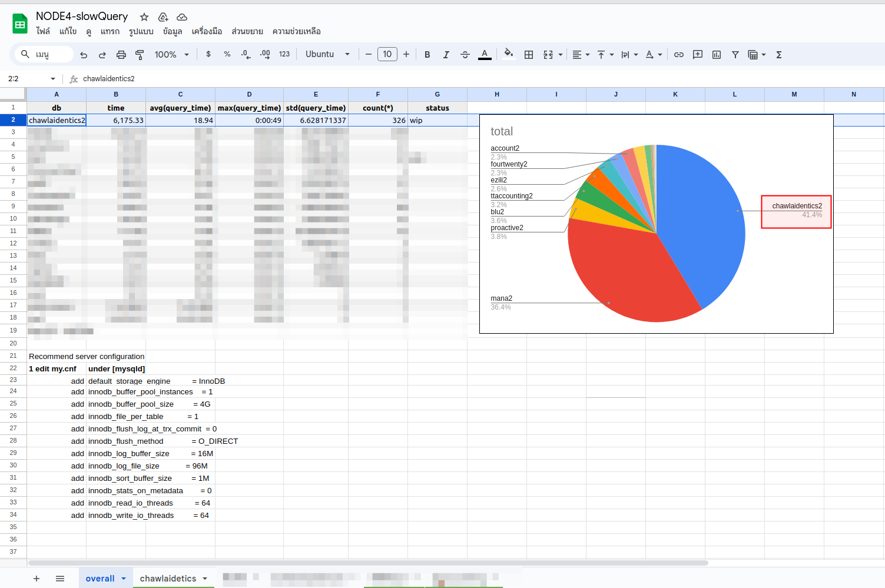This screenshot has height=588, width=885.
Task: Click the Redo icon in toolbar
Action: pyautogui.click(x=102, y=55)
